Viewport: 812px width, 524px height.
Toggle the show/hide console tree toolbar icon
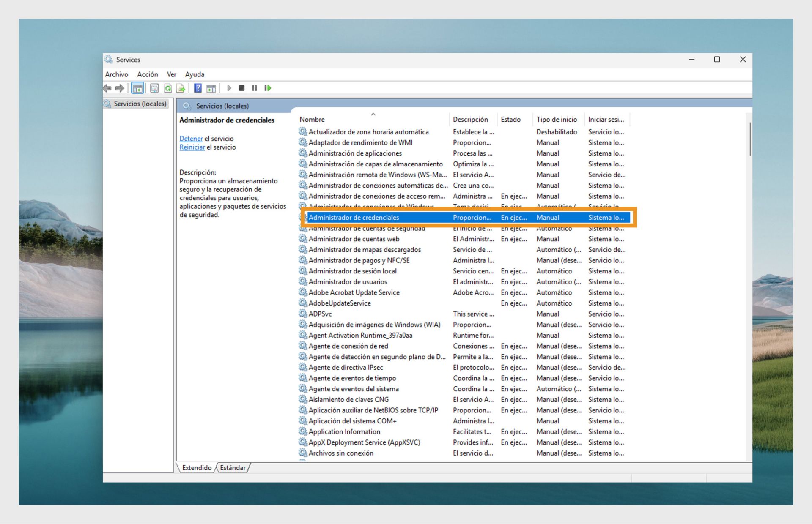click(x=137, y=88)
